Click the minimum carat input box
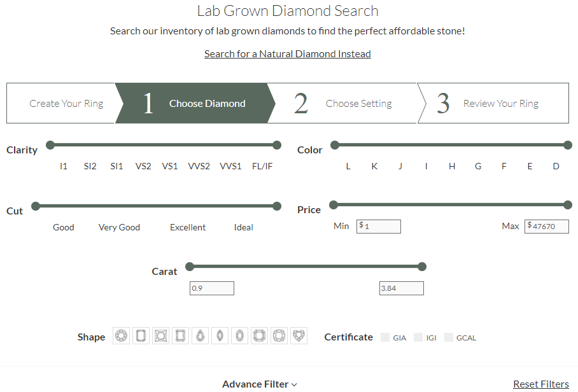The image size is (578, 392). point(212,288)
